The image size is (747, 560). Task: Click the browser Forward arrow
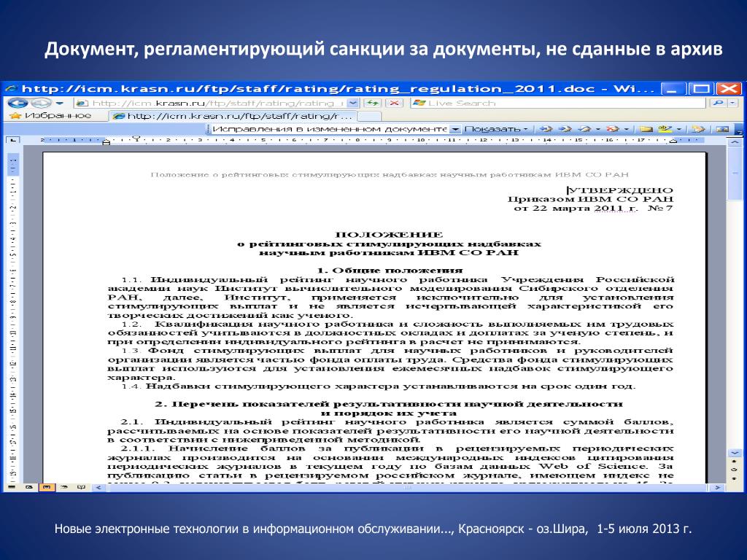[42, 103]
